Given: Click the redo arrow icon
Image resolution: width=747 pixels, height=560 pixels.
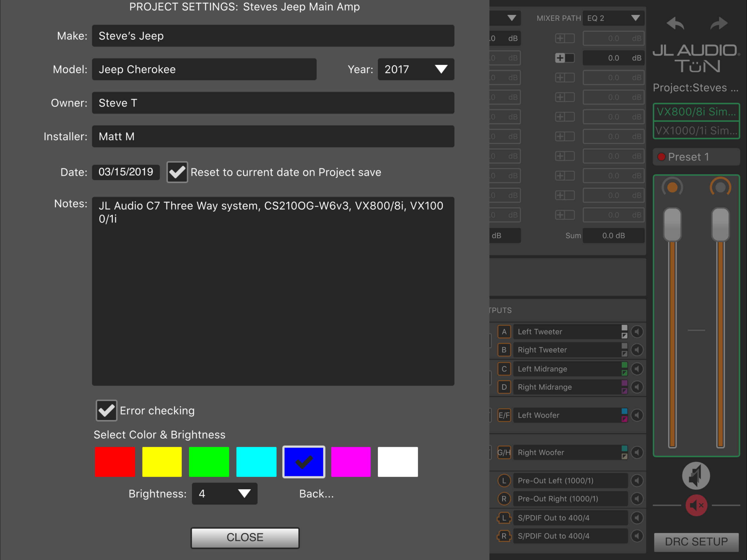Looking at the screenshot, I should coord(719,24).
